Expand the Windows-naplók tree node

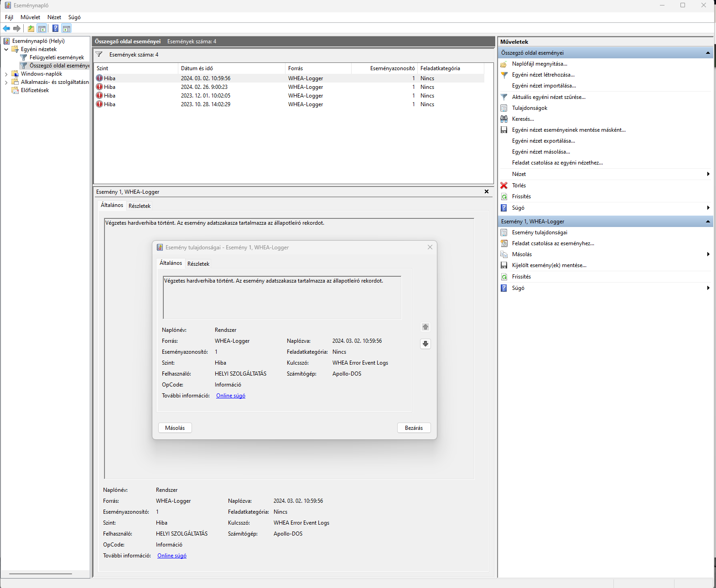6,74
